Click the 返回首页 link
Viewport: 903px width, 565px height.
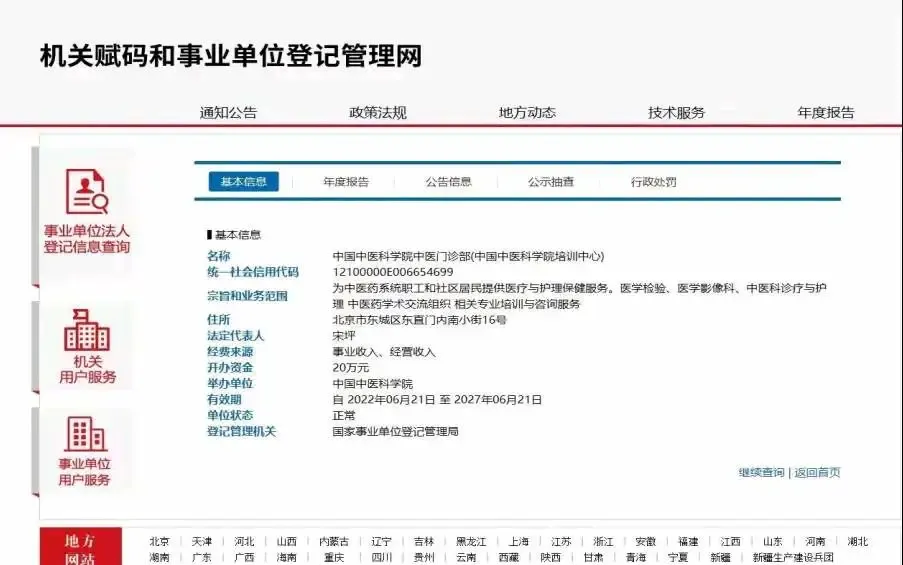(x=817, y=472)
